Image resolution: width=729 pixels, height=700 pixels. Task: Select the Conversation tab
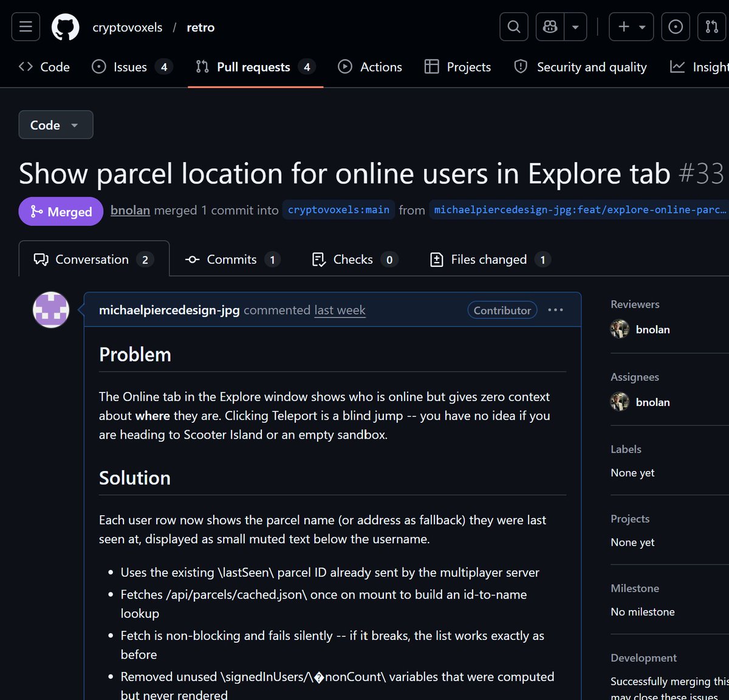coord(94,259)
